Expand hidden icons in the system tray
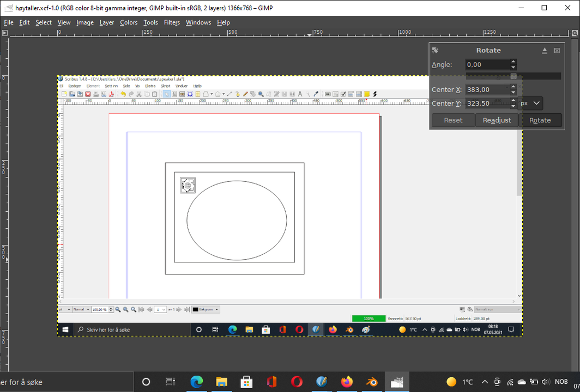Image resolution: width=580 pixels, height=392 pixels. pos(485,382)
